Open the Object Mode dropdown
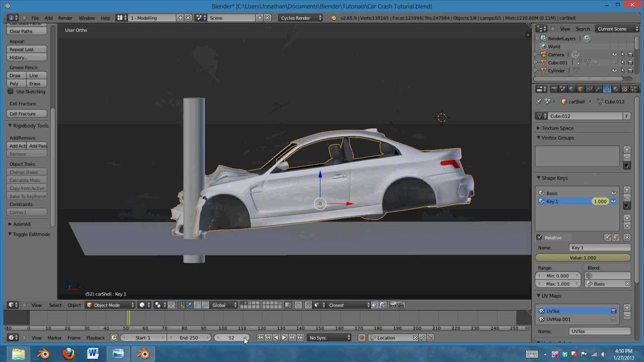This screenshot has width=644, height=362. click(x=111, y=305)
